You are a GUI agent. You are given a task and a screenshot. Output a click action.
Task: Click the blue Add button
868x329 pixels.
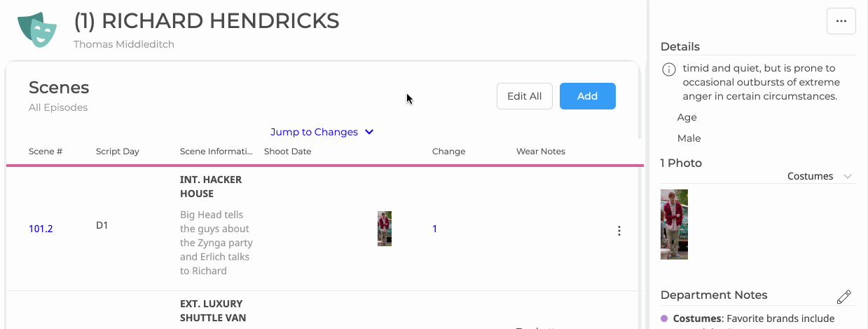[x=587, y=96]
